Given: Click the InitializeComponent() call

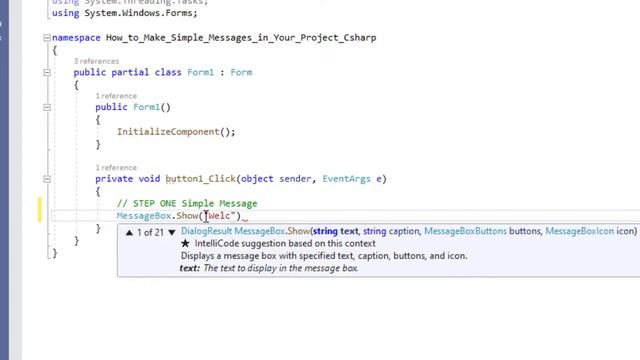Looking at the screenshot, I should point(176,132).
